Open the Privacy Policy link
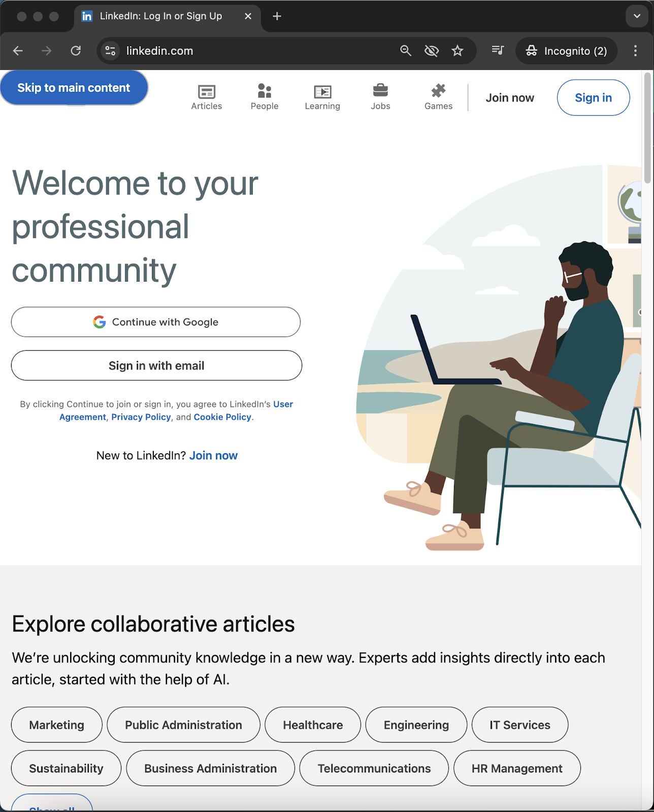This screenshot has width=654, height=812. pos(141,417)
